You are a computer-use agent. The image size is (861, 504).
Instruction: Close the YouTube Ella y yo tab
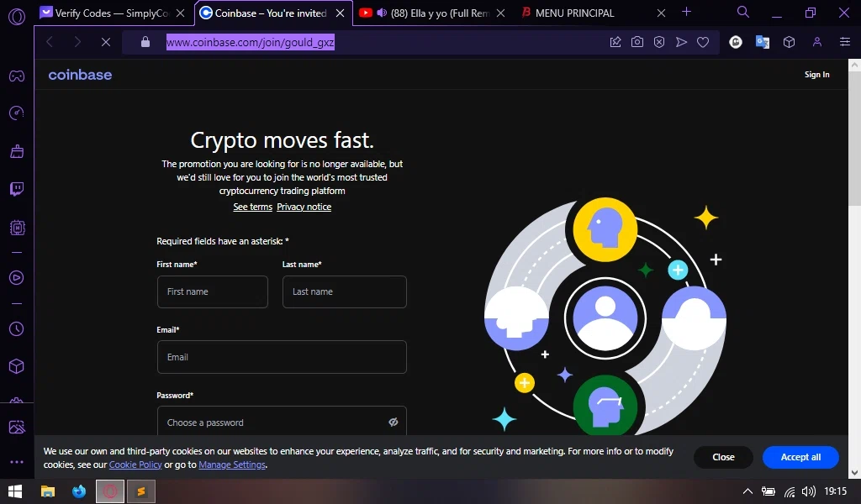[500, 13]
